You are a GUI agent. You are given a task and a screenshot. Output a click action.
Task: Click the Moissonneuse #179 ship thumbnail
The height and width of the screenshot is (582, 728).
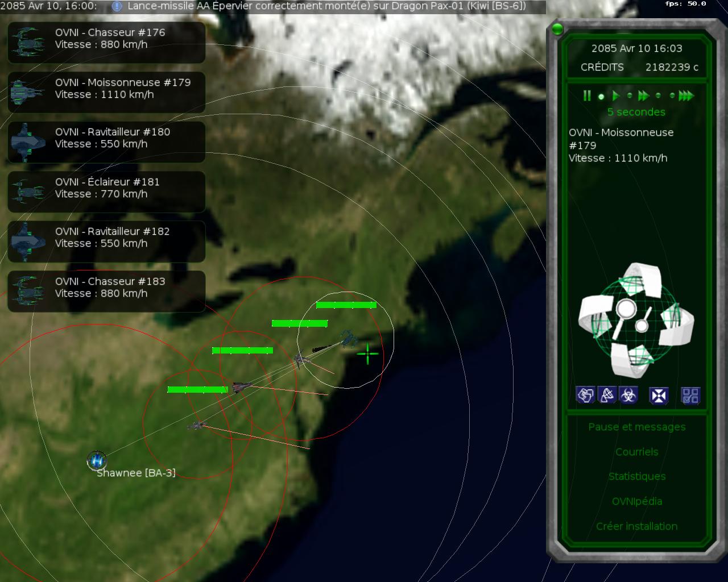point(28,92)
